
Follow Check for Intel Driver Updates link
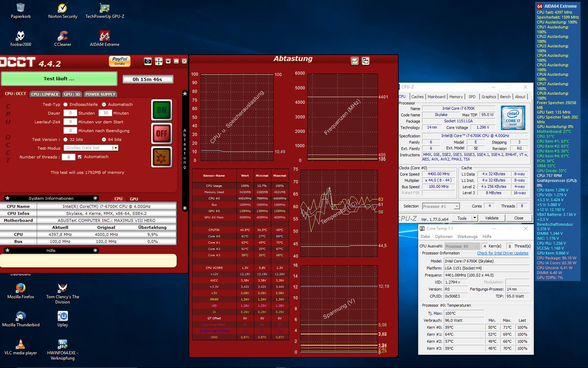503,253
